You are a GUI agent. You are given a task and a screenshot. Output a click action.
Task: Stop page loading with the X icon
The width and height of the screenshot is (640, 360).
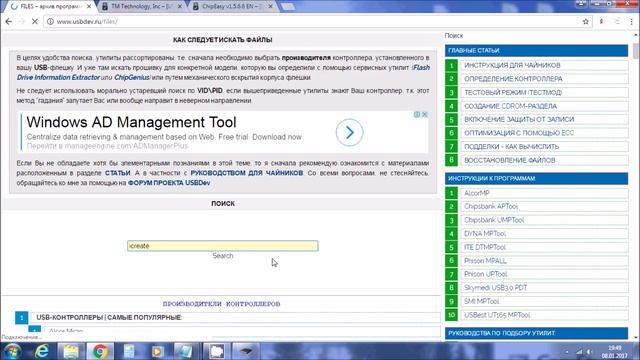tap(35, 22)
